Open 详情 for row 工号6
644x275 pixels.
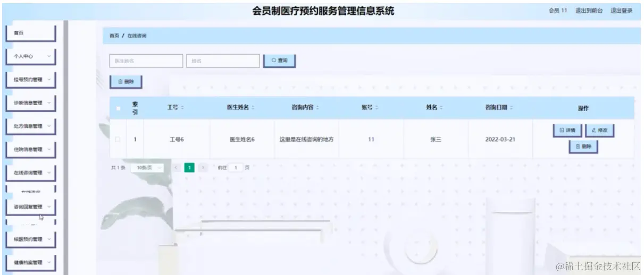point(567,130)
